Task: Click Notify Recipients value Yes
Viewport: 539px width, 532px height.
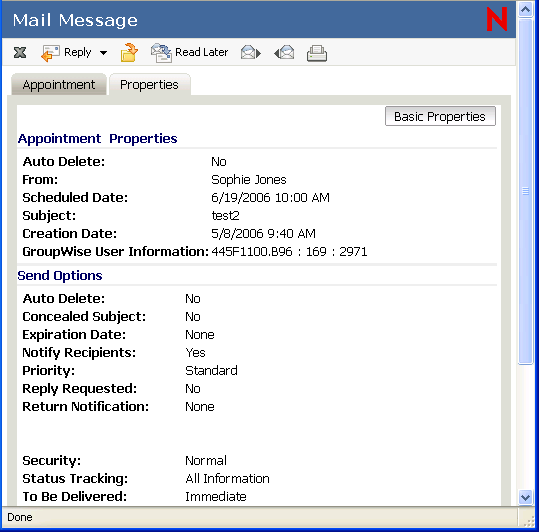Action: [195, 353]
